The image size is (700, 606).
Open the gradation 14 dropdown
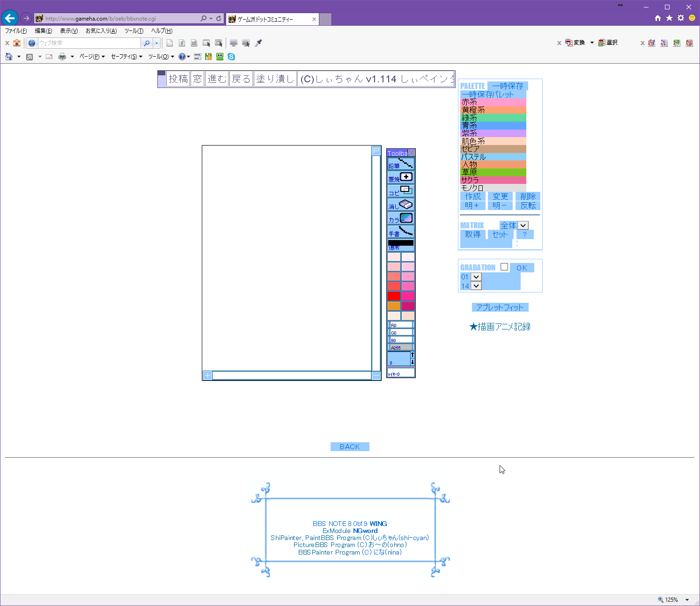tap(476, 286)
